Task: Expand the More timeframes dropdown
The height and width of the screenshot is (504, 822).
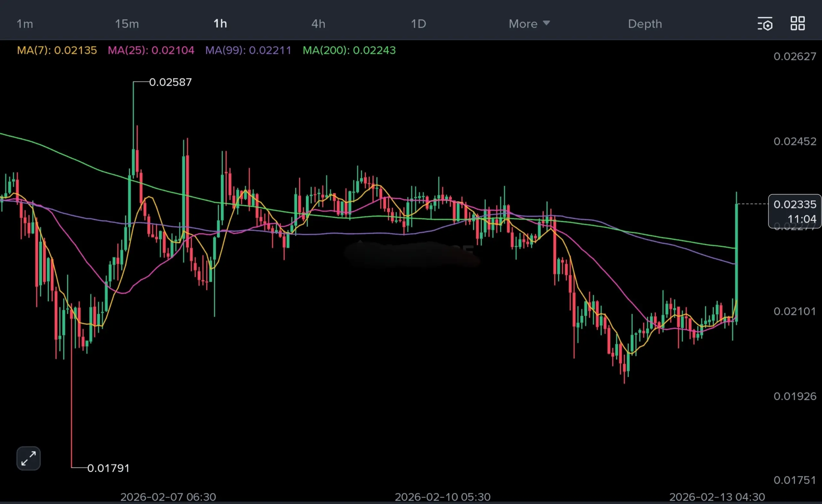Action: [x=529, y=24]
